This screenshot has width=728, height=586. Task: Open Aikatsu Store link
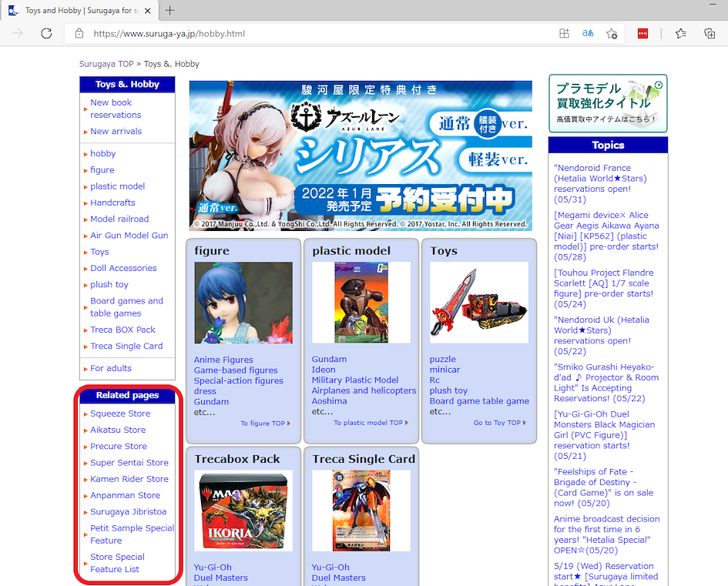118,430
